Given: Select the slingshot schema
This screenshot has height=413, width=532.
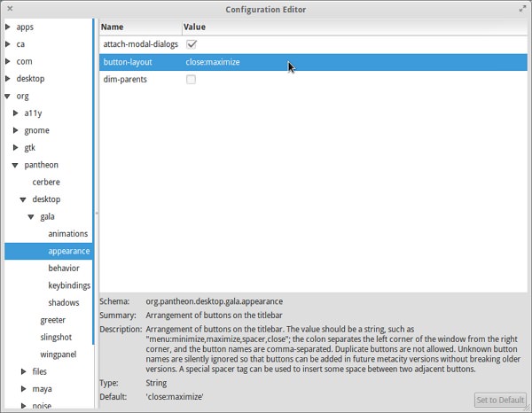Looking at the screenshot, I should (x=56, y=338).
